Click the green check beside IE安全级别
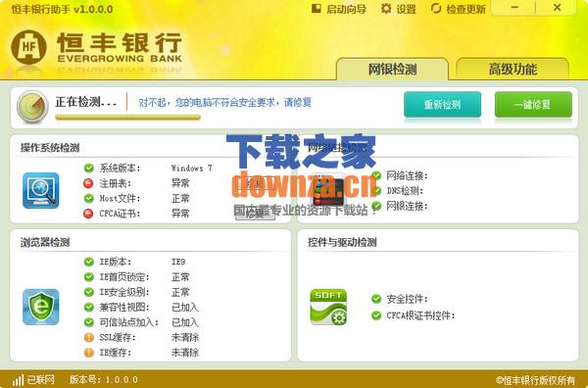The width and height of the screenshot is (588, 388). click(x=89, y=292)
